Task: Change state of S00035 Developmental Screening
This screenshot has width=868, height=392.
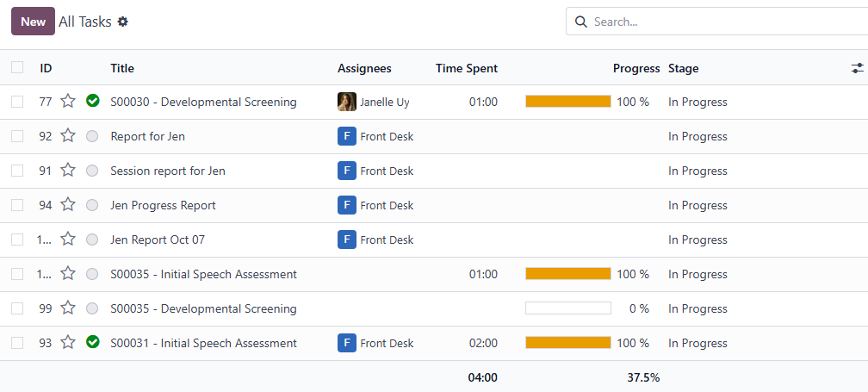Action: (x=93, y=308)
